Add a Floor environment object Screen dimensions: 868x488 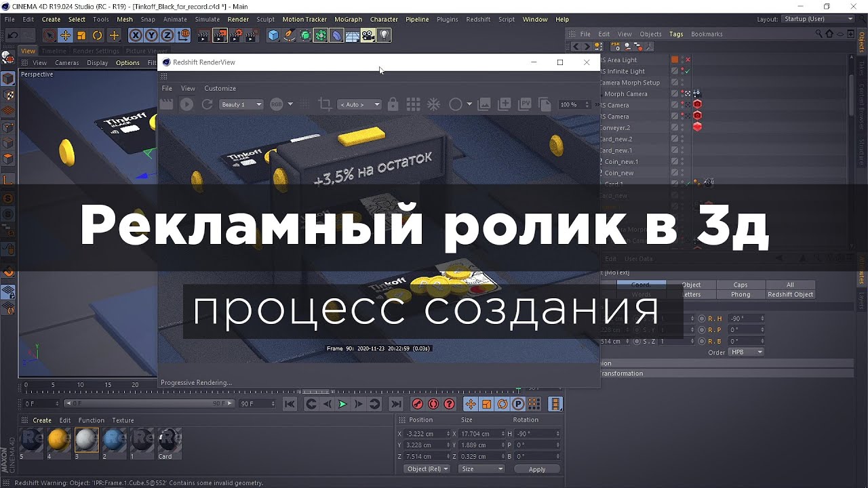tap(353, 35)
